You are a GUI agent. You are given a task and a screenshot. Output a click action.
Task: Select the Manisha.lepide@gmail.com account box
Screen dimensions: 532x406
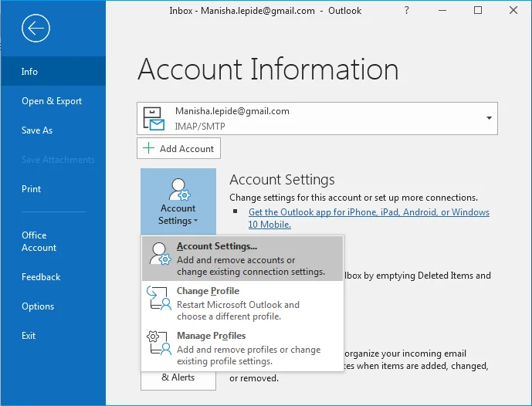317,118
